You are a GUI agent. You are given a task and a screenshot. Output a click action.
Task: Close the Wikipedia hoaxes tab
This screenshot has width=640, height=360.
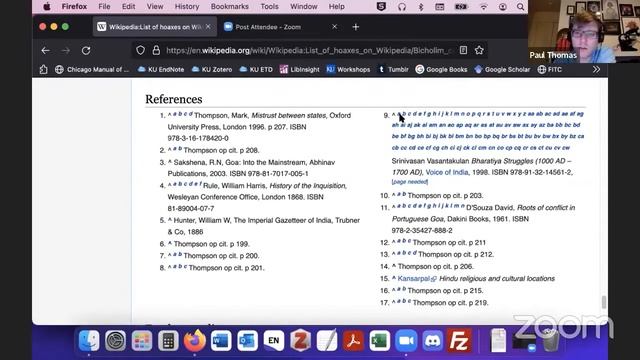208,27
